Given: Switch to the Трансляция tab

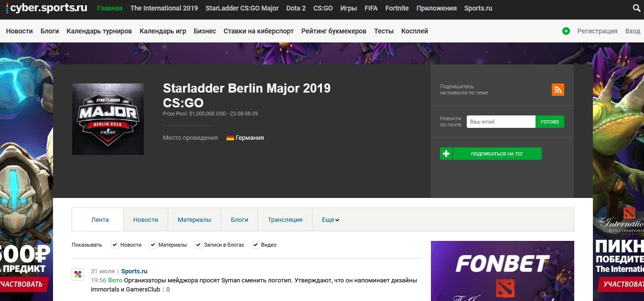Looking at the screenshot, I should coord(285,220).
